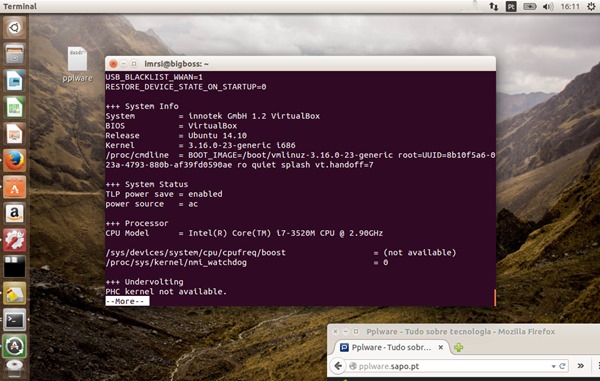Minimize the terminal window
600x381 pixels.
[x=124, y=64]
